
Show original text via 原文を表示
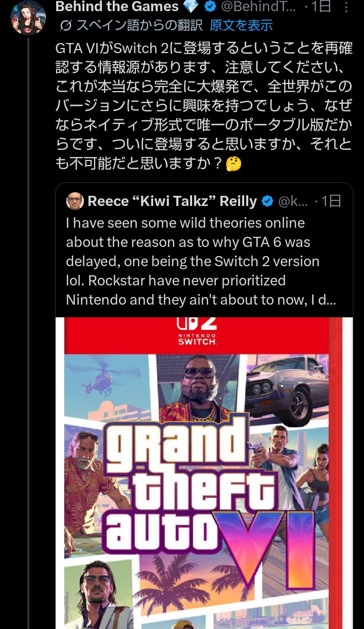[x=241, y=25]
